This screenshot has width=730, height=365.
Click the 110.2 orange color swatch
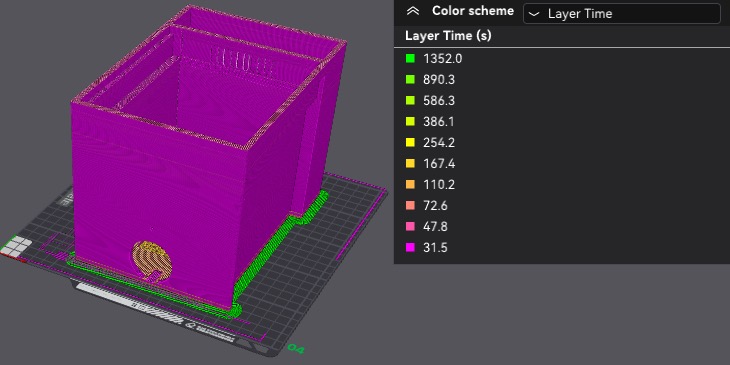[x=410, y=184]
